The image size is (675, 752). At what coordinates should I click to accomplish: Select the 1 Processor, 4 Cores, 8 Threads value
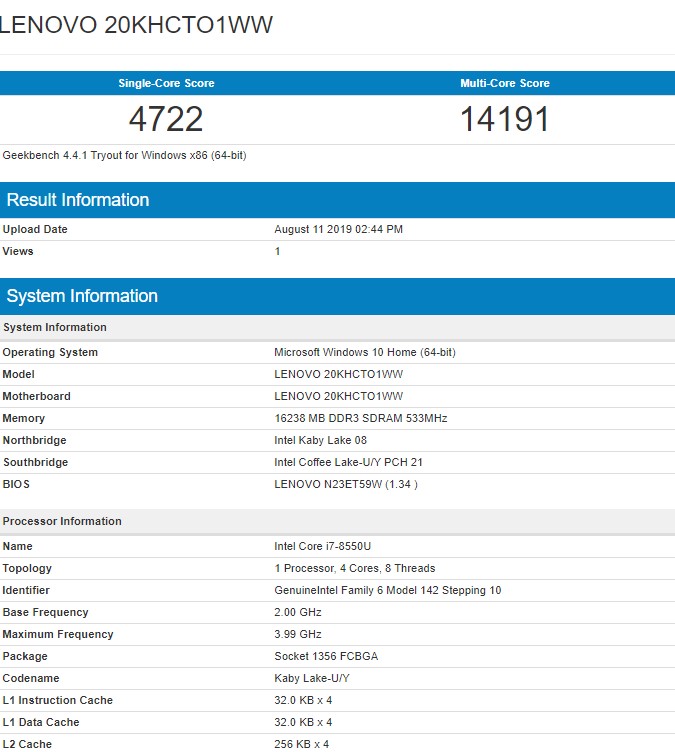(355, 568)
